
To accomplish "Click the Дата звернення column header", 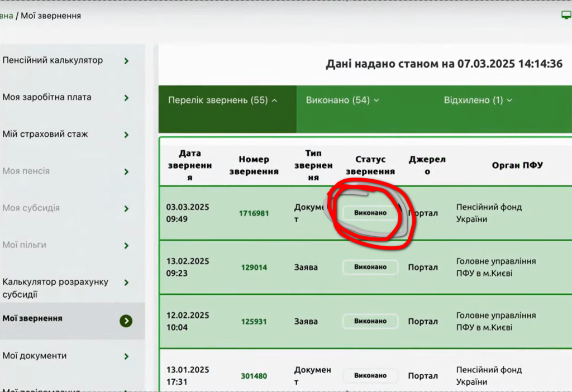I will click(x=189, y=165).
